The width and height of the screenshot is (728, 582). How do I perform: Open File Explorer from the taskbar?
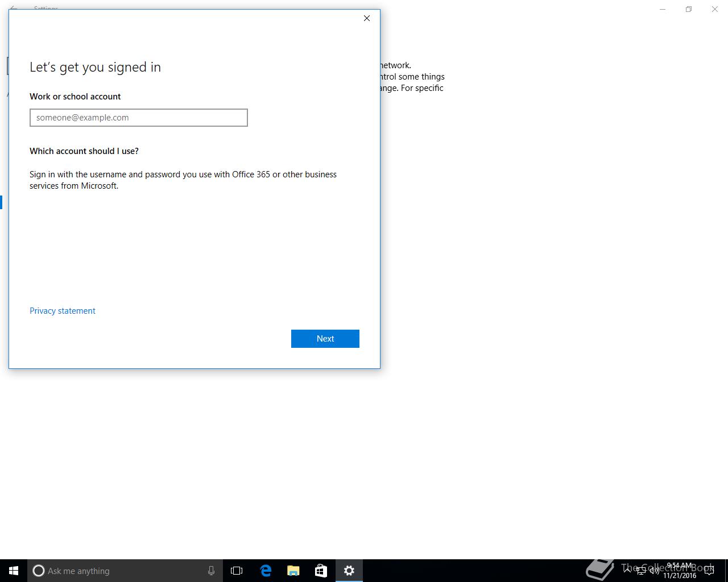[293, 571]
